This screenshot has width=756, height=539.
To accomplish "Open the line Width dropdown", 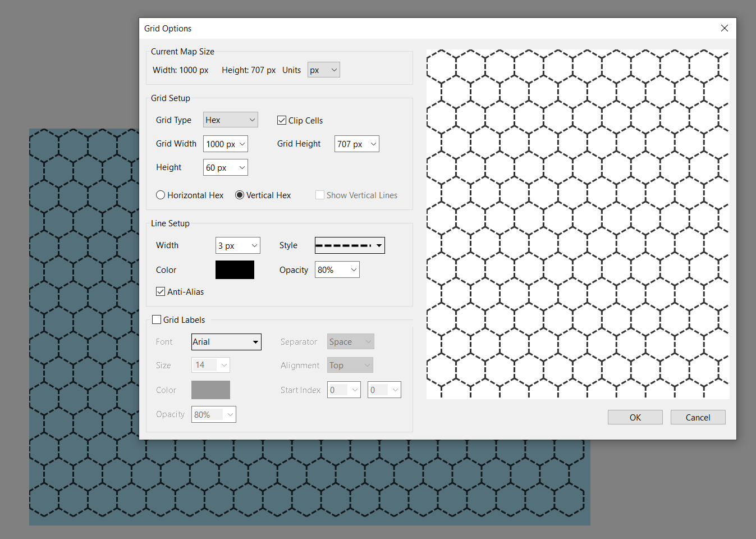I will (237, 245).
